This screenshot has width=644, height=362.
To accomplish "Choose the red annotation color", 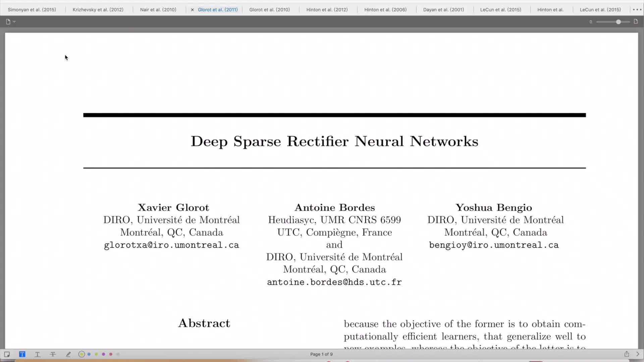I will coord(111,354).
